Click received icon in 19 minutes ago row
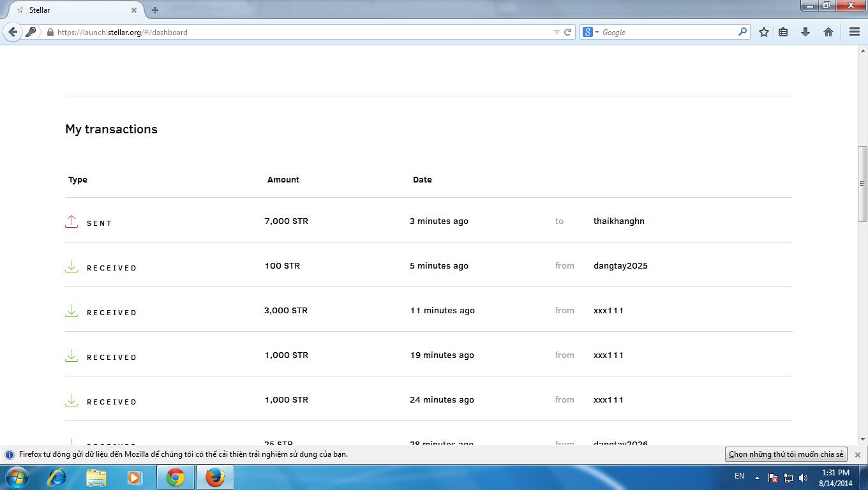868x490 pixels. [x=71, y=355]
